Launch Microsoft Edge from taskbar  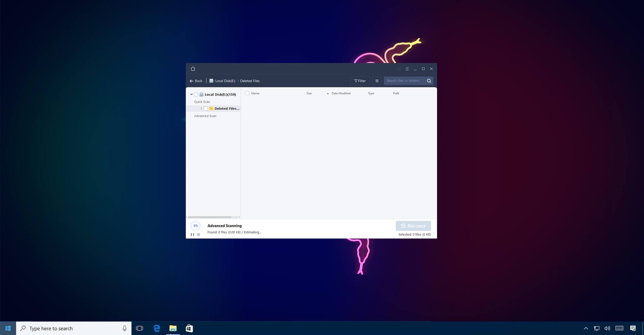tap(157, 328)
